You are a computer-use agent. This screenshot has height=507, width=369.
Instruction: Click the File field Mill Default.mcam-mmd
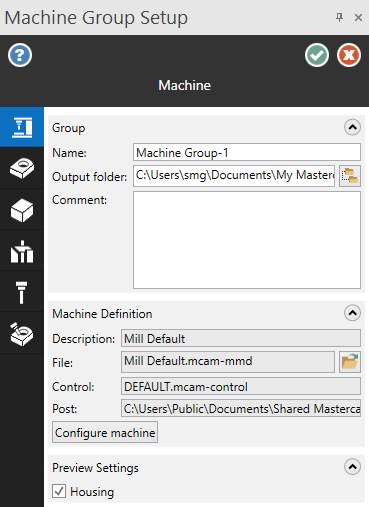point(228,362)
